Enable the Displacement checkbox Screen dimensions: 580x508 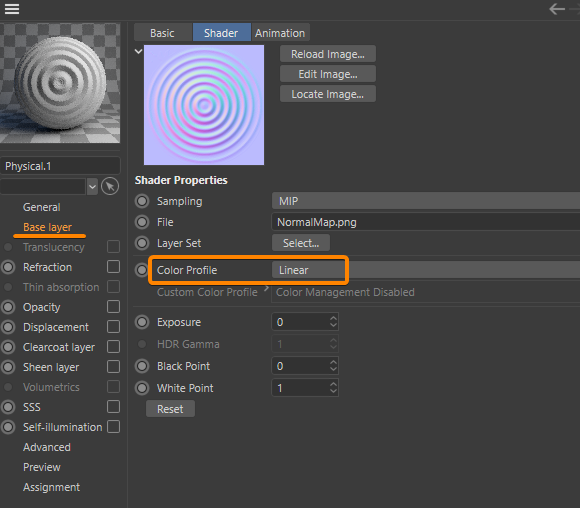point(113,327)
